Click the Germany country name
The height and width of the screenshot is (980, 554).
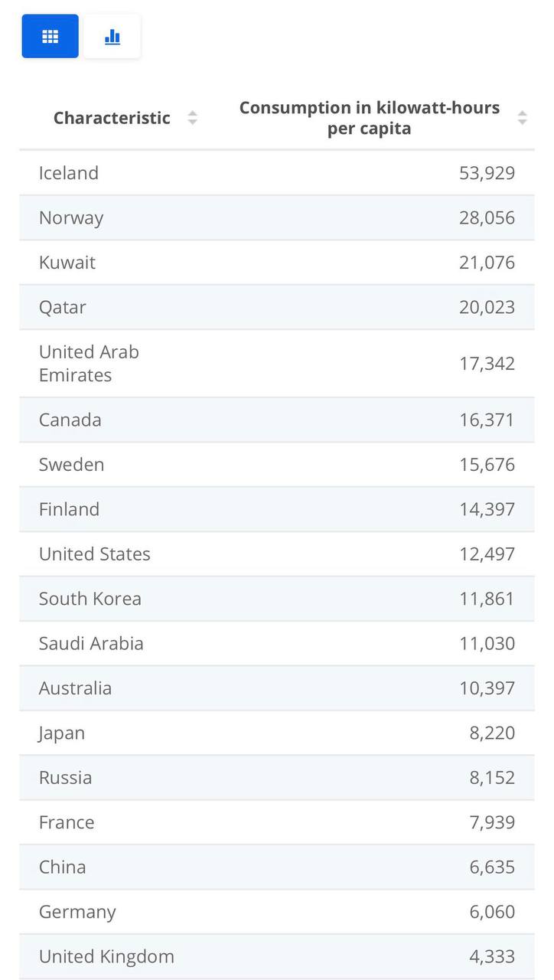(77, 912)
